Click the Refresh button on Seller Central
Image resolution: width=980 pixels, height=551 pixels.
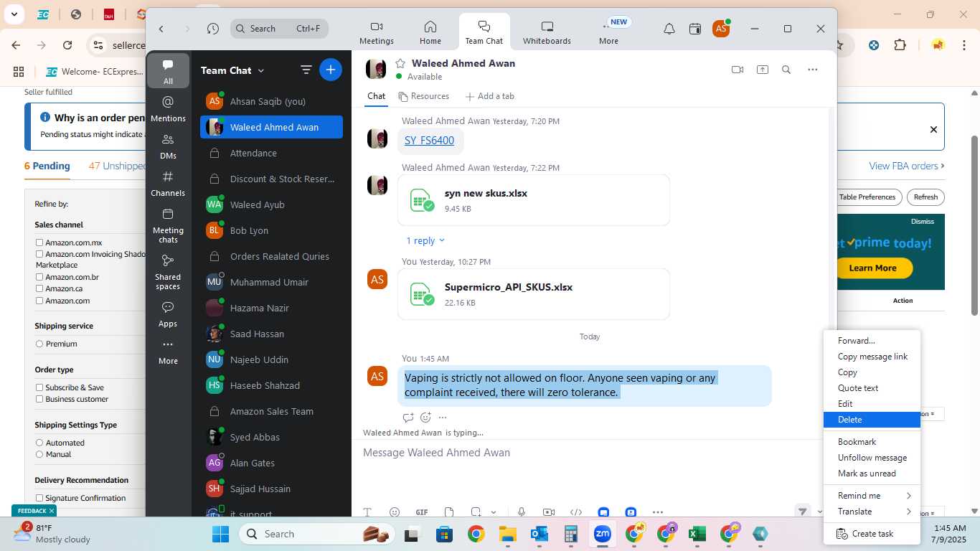point(925,197)
